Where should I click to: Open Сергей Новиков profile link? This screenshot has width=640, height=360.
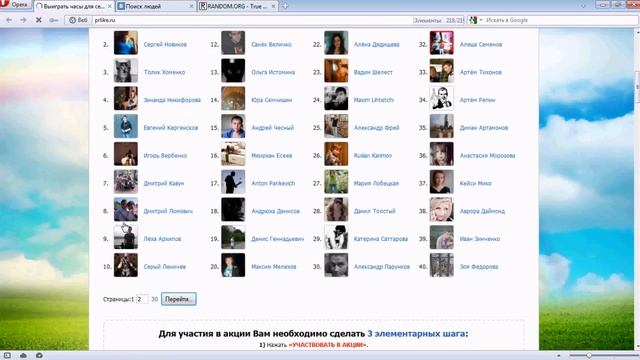pyautogui.click(x=165, y=44)
